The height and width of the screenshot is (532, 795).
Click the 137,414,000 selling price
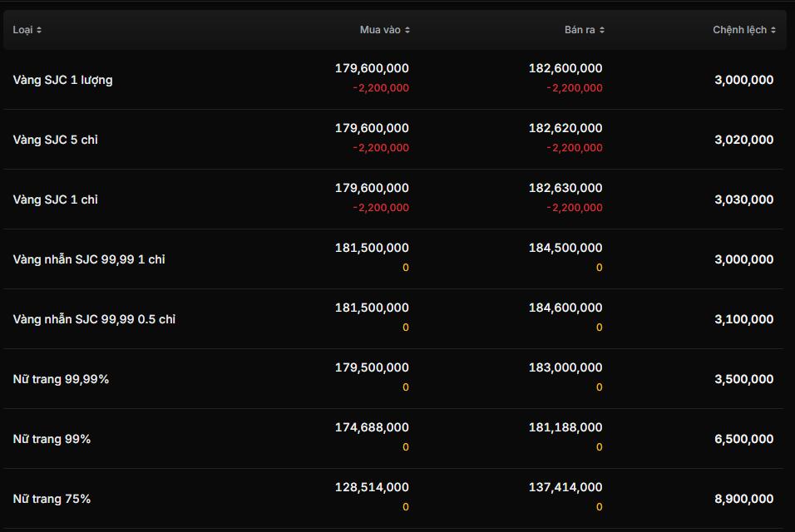(565, 487)
